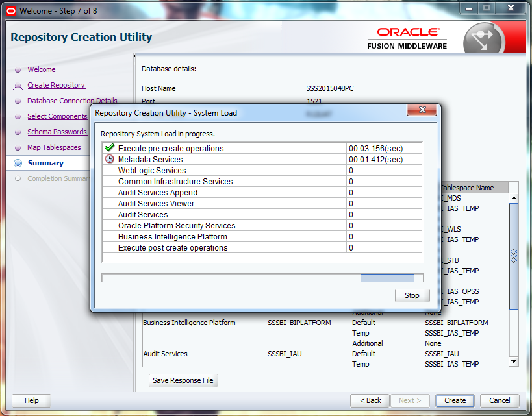Click the Create Repository step node icon
This screenshot has height=416, width=532.
click(18, 86)
